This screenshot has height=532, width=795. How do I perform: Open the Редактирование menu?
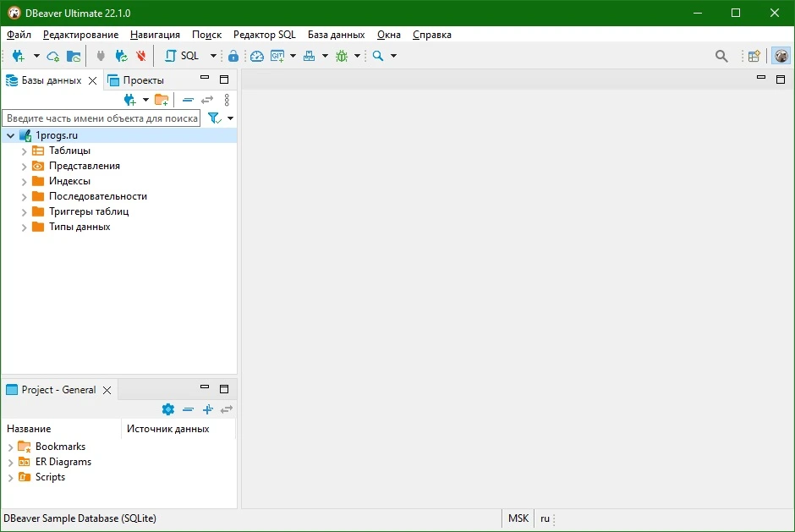[x=80, y=35]
